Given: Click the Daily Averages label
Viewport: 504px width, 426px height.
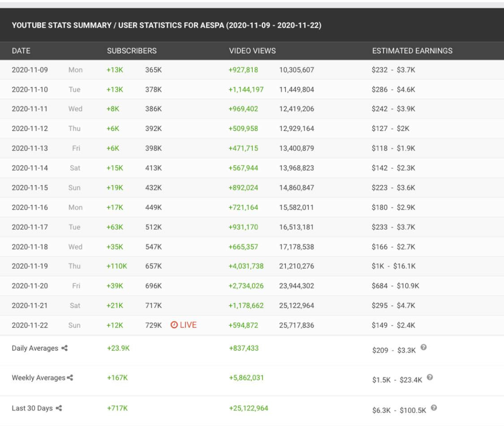Looking at the screenshot, I should point(35,348).
